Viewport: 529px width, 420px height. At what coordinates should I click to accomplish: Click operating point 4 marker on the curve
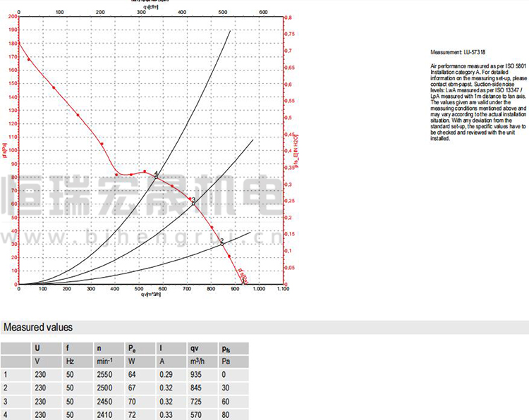click(x=156, y=176)
